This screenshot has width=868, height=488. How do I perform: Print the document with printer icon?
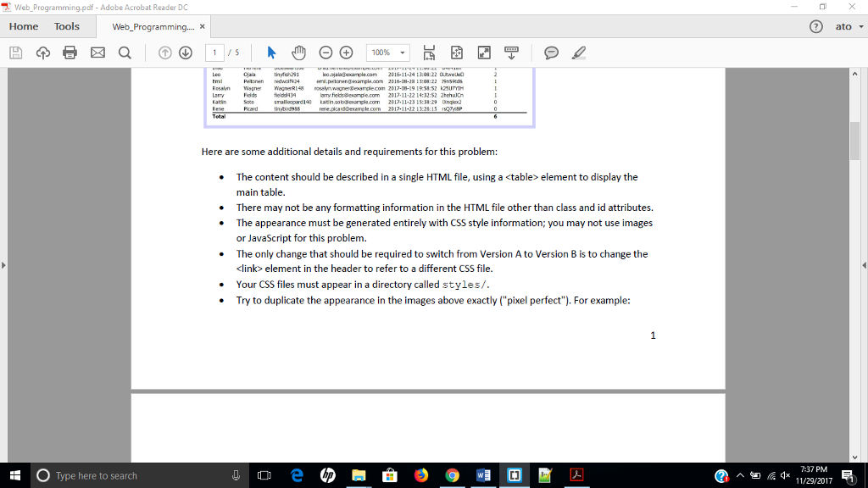pos(70,53)
